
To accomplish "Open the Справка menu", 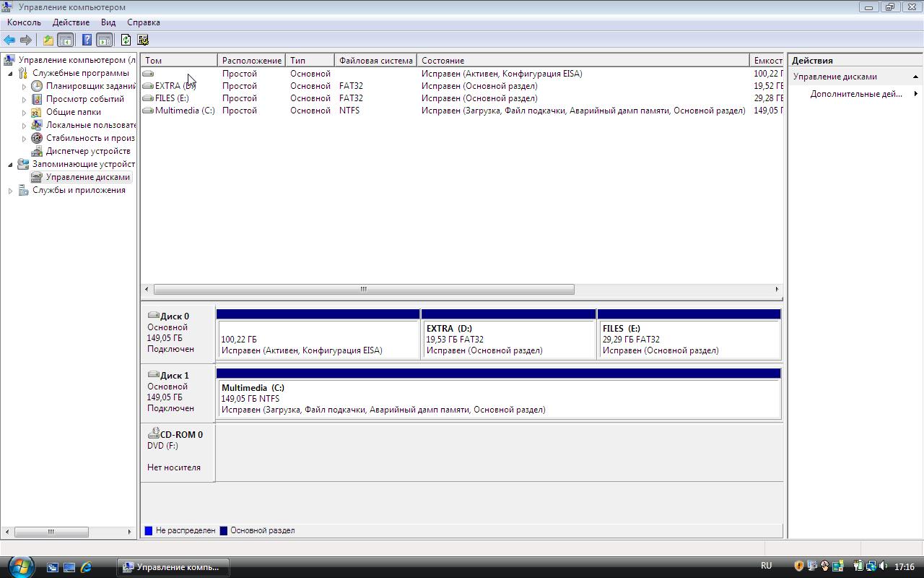I will (x=143, y=22).
